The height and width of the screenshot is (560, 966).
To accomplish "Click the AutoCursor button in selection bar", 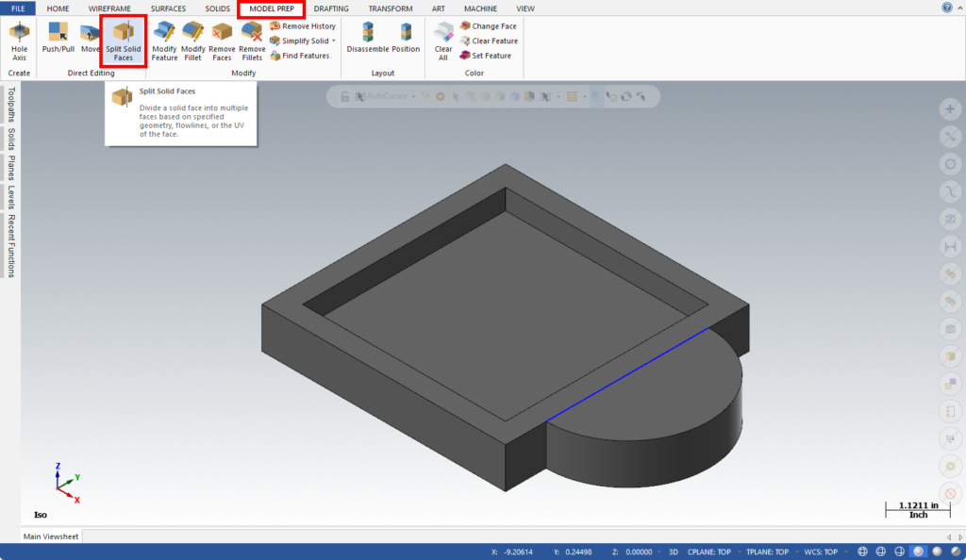I will (x=381, y=96).
